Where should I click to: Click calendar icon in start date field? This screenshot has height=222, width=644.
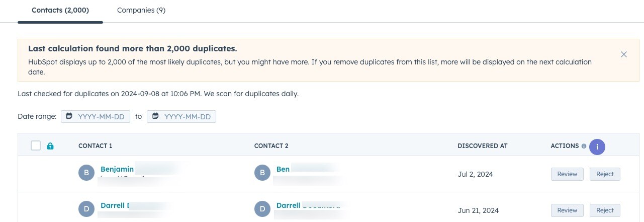pos(69,116)
